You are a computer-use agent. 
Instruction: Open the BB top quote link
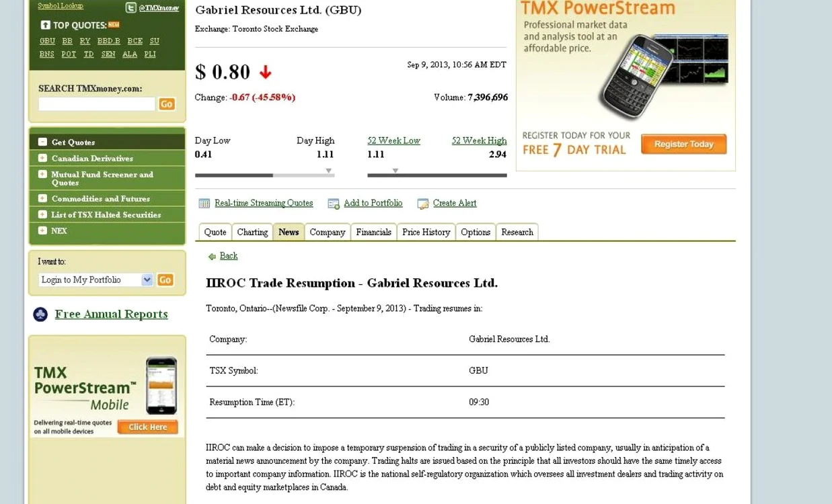(67, 41)
